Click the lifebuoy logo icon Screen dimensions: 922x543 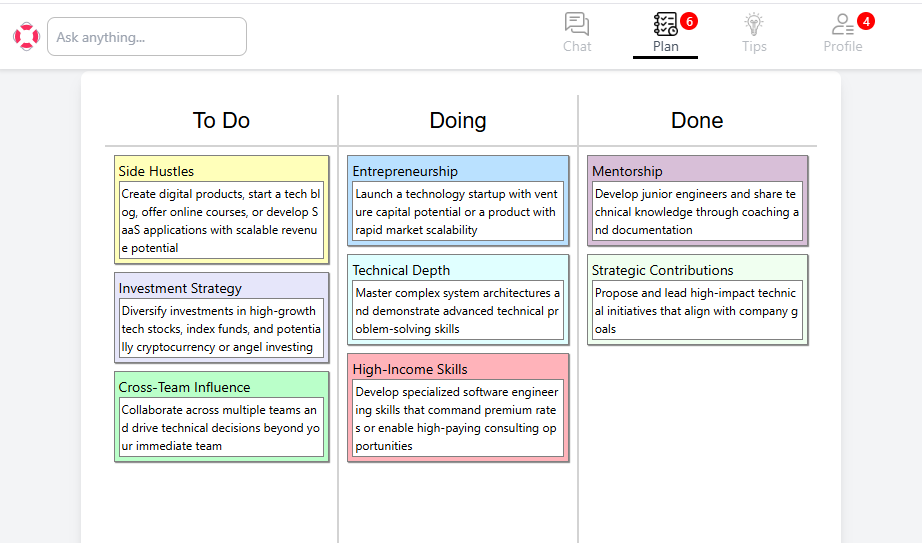(26, 36)
